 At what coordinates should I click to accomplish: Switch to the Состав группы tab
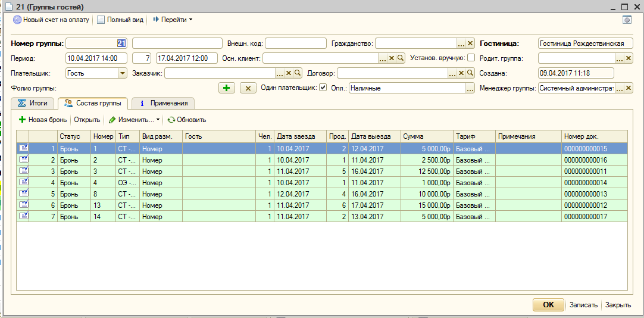pos(93,103)
